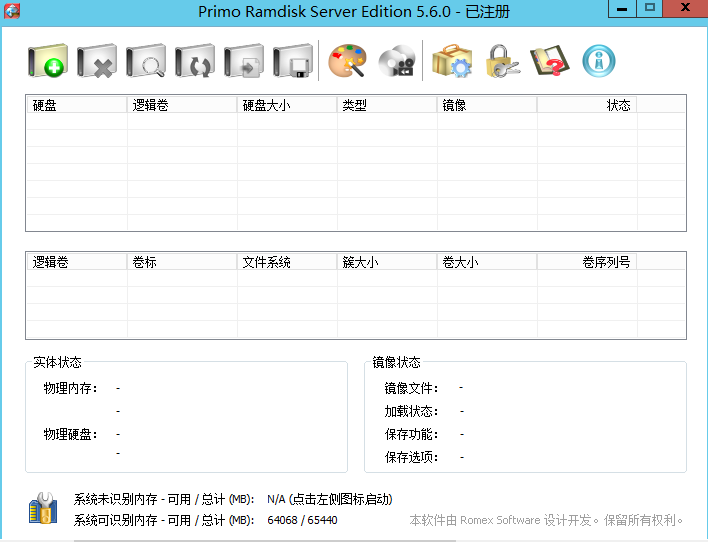This screenshot has width=708, height=542.
Task: Click the create new ramdisk icon
Action: tap(48, 61)
